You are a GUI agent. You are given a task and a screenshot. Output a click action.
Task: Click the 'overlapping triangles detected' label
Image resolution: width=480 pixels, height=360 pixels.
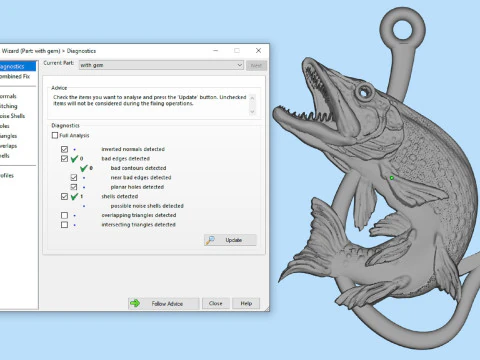(x=139, y=215)
